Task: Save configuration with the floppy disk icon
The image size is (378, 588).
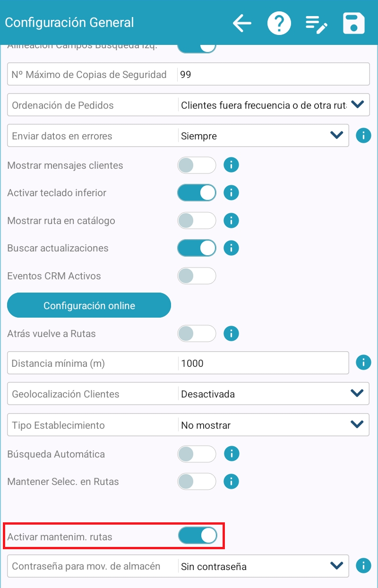Action: [x=353, y=23]
